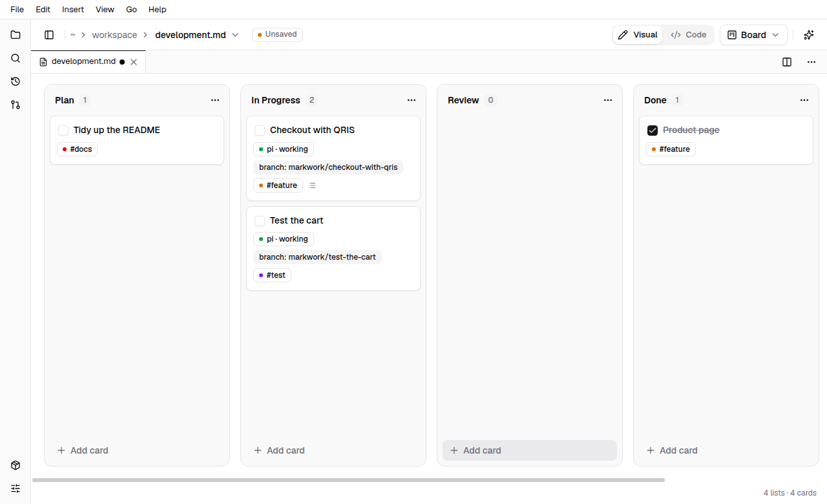This screenshot has width=827, height=504.
Task: Add card to the Review list
Action: (530, 450)
